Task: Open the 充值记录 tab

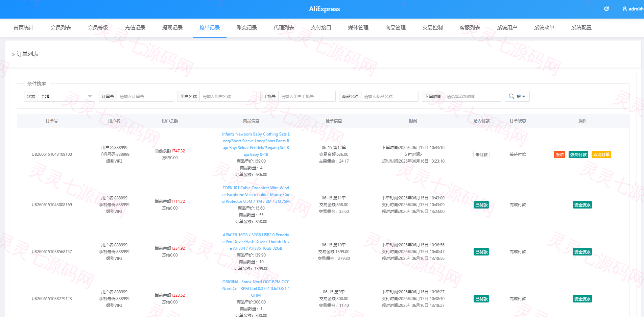Action: (x=135, y=28)
